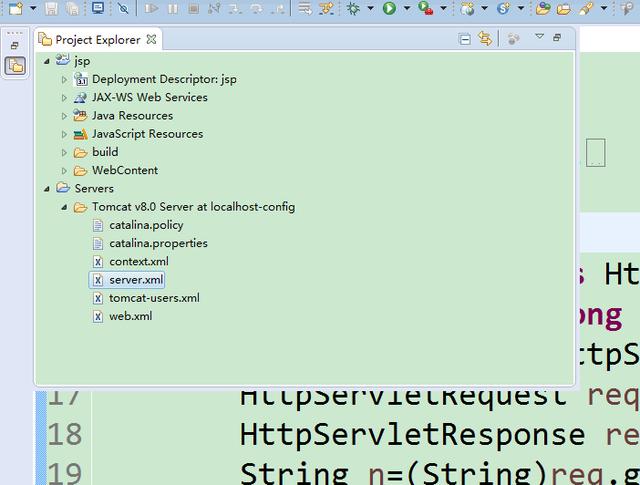Open the New wizard dropdown arrow
Image resolution: width=640 pixels, height=485 pixels.
click(33, 8)
